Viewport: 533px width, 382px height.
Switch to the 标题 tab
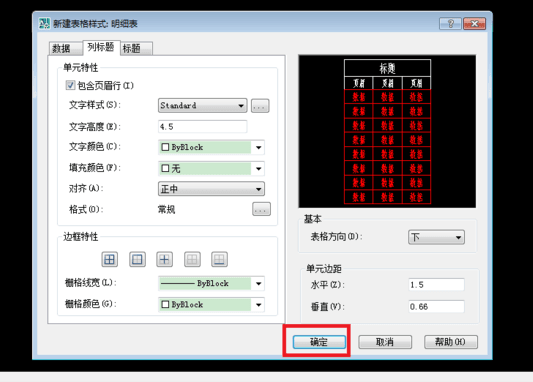coord(136,48)
